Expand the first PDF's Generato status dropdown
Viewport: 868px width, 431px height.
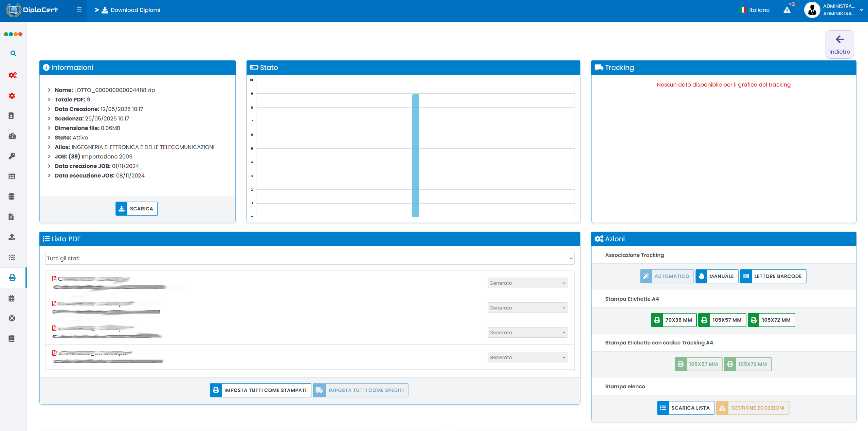pyautogui.click(x=527, y=283)
